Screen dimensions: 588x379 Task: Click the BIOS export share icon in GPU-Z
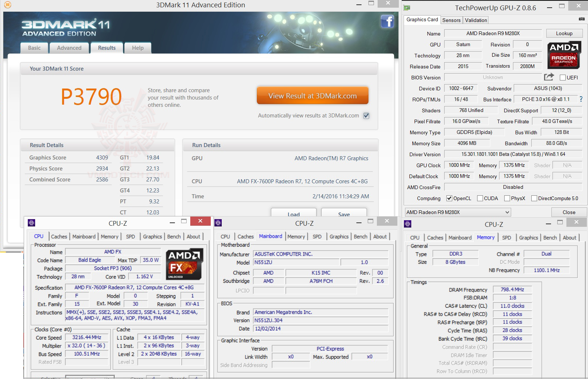click(549, 77)
